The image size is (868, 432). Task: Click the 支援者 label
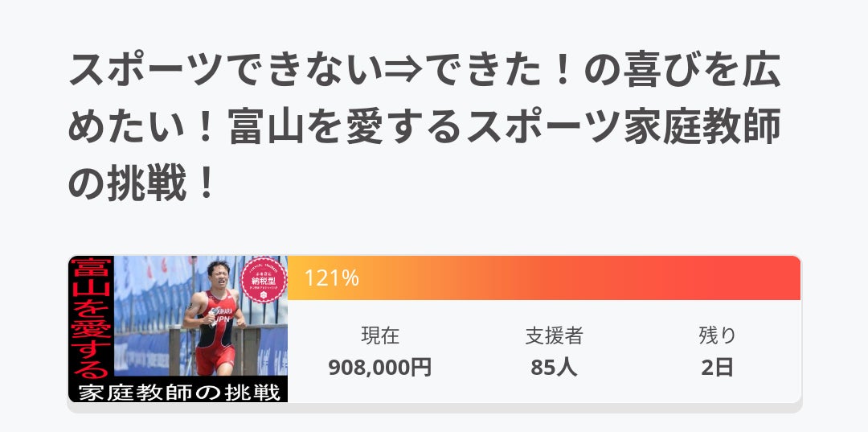tap(554, 335)
